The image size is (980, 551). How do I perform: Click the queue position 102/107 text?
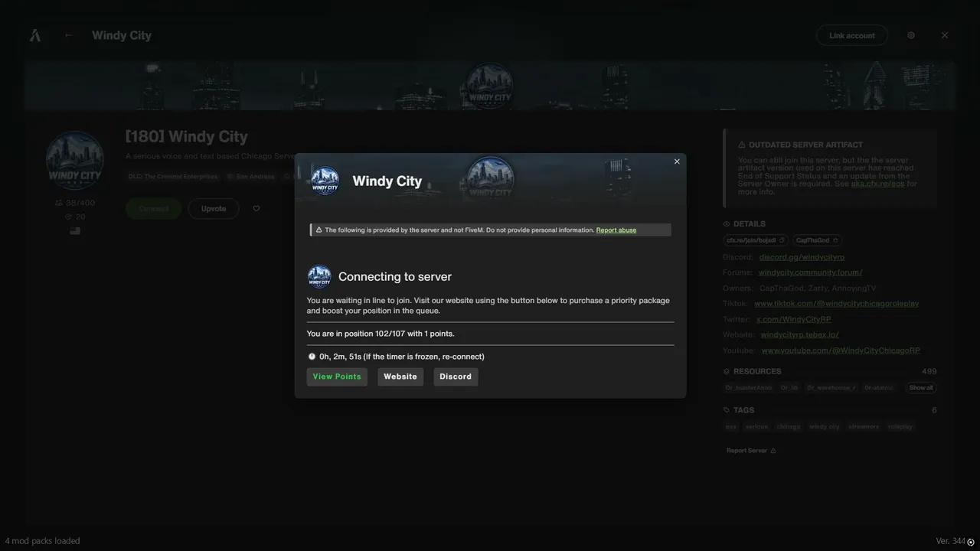coord(381,334)
